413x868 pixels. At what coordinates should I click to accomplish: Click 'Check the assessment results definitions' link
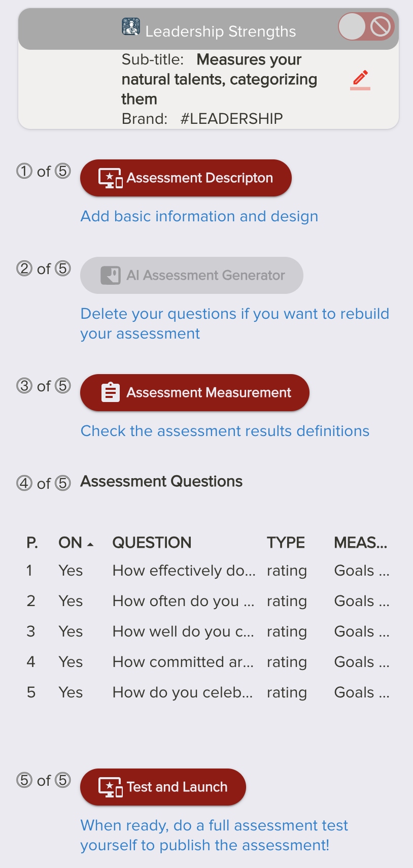click(225, 431)
